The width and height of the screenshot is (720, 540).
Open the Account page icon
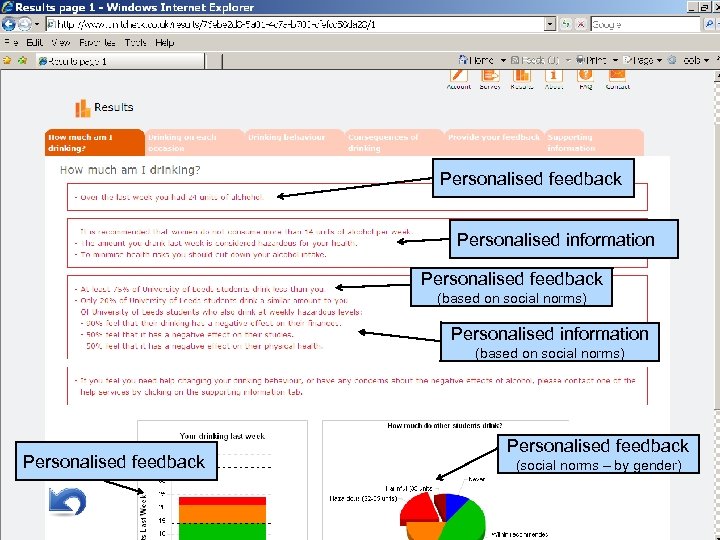coord(458,76)
